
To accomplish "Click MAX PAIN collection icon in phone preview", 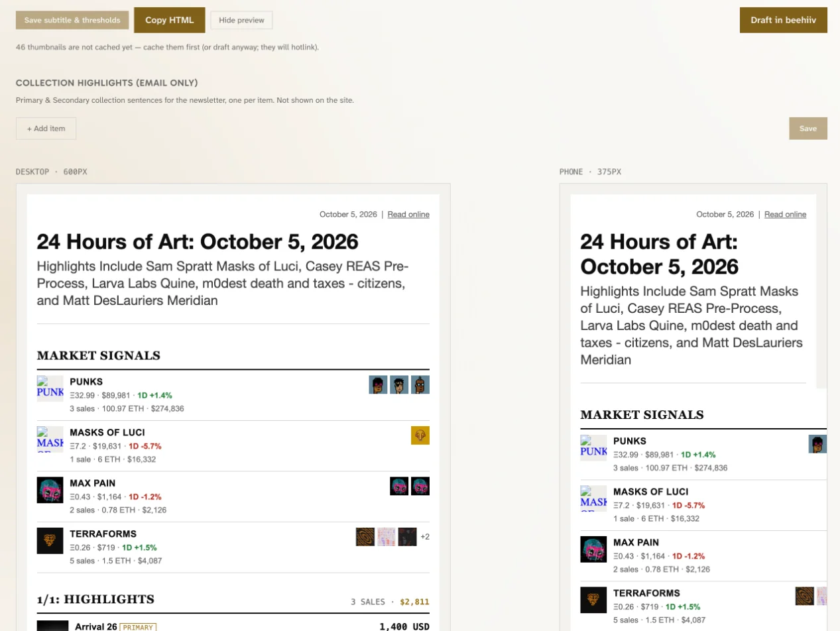I will click(593, 549).
